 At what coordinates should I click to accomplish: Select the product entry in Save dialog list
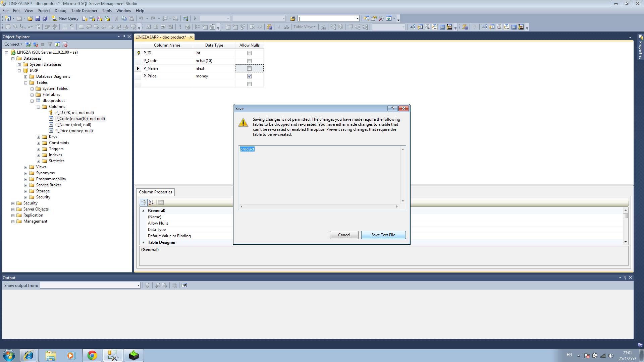tap(247, 149)
